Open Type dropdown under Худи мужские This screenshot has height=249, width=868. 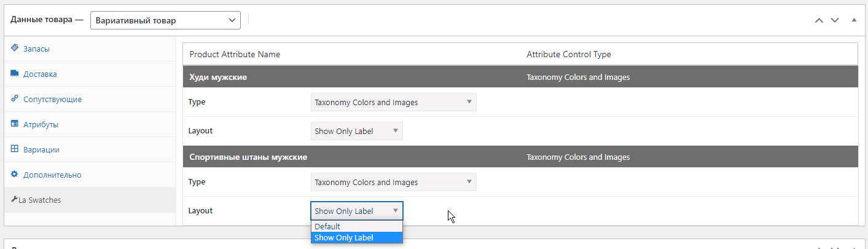click(393, 102)
